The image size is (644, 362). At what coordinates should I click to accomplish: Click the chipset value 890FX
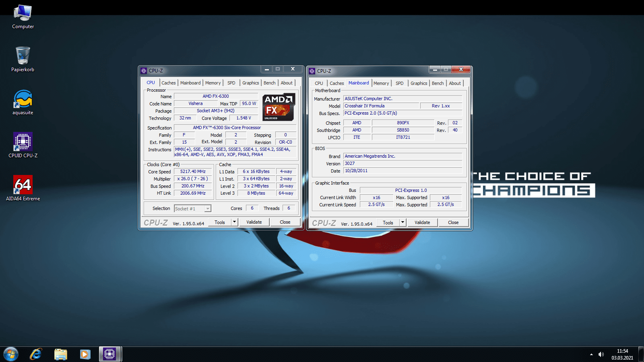coord(403,123)
